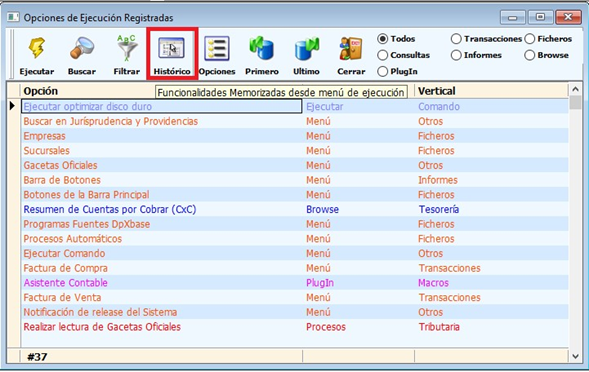Click Informes cell in Barra de Botones row
This screenshot has height=372, width=589.
point(438,180)
